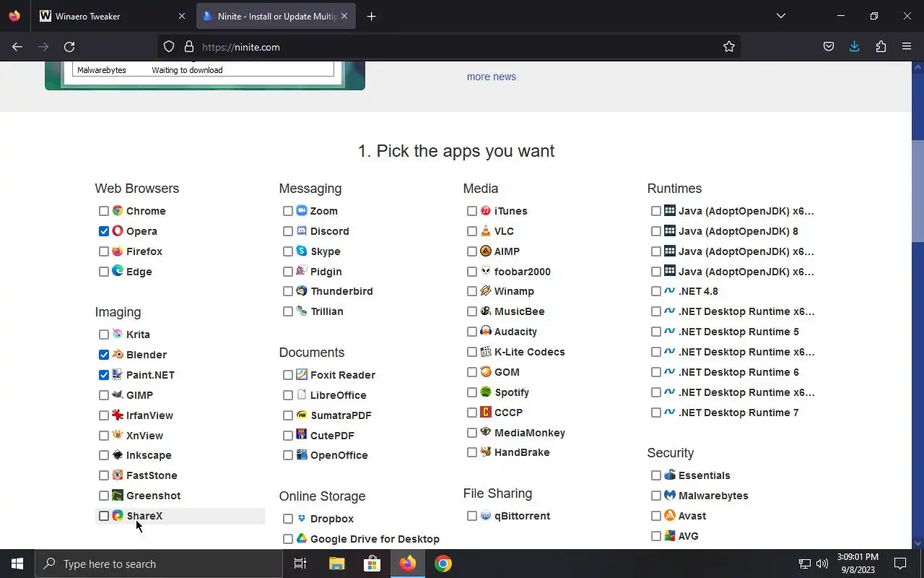This screenshot has height=578, width=924.
Task: Click the Dropbox icon under Online Storage
Action: tap(302, 519)
